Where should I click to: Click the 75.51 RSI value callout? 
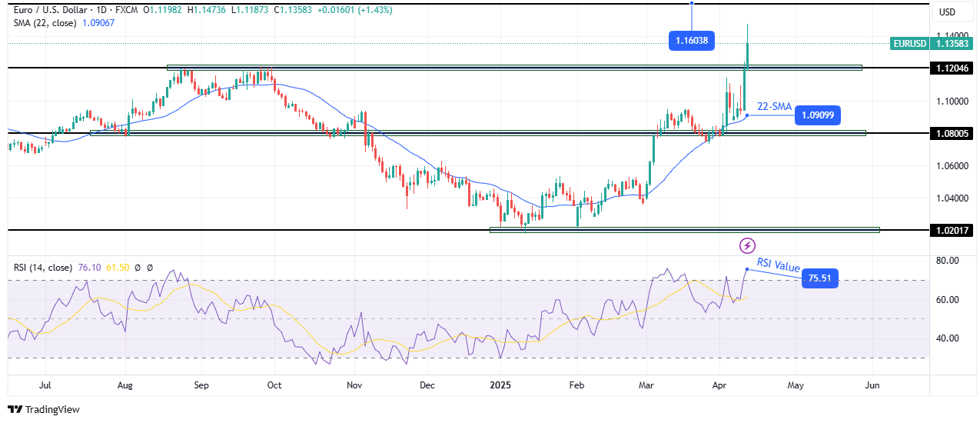coord(819,279)
